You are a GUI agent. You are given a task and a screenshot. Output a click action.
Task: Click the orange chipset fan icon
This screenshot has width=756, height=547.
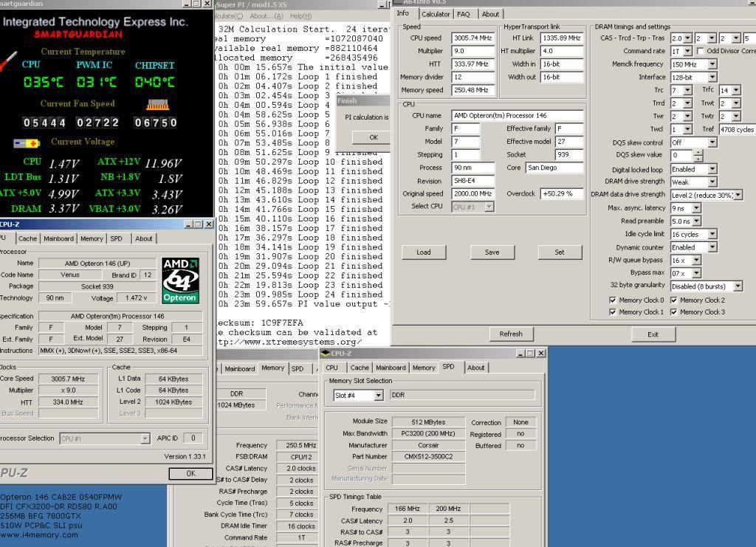[x=158, y=105]
